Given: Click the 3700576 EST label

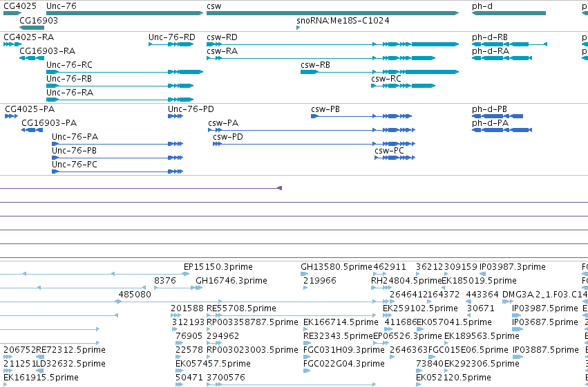Looking at the screenshot, I should 226,378.
